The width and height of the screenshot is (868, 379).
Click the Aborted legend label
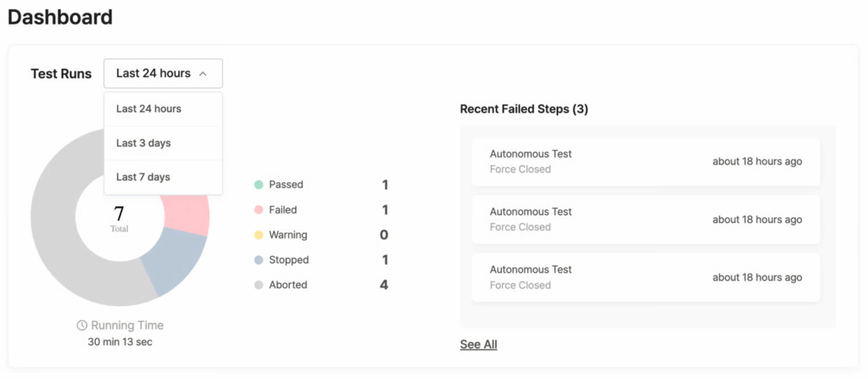click(x=288, y=286)
